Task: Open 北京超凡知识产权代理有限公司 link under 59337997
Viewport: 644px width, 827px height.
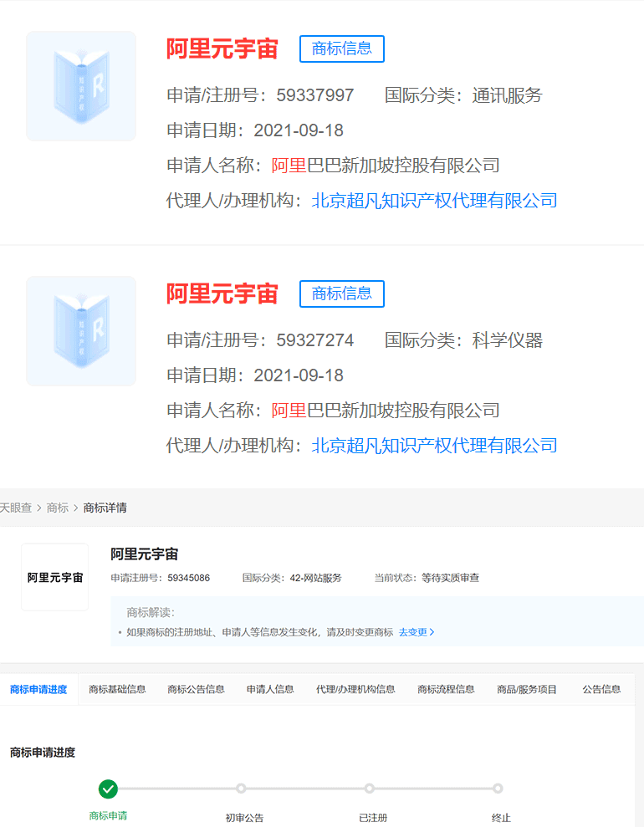Action: point(435,201)
